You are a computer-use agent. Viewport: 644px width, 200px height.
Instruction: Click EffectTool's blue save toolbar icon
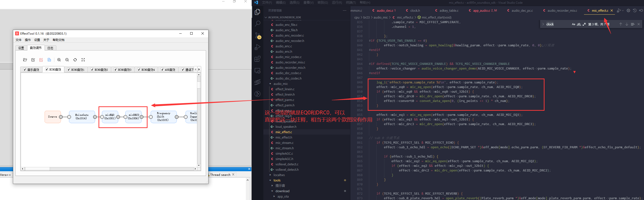[49, 60]
